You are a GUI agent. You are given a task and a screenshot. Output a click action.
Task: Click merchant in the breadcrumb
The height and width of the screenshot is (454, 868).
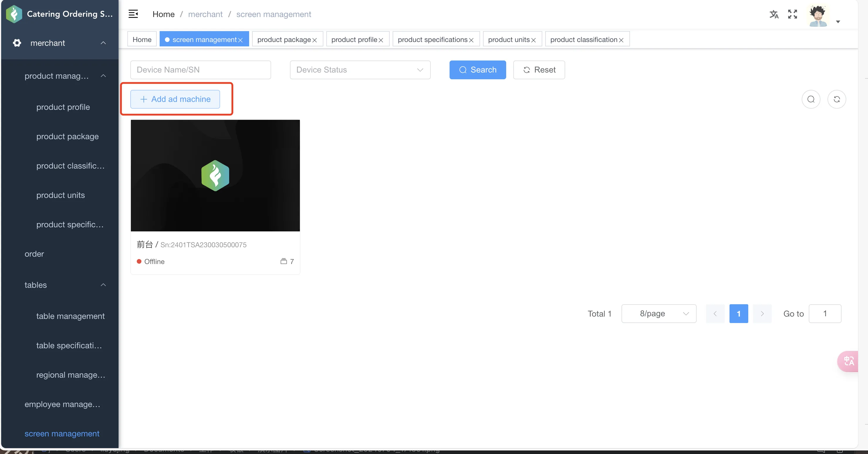pyautogui.click(x=205, y=14)
